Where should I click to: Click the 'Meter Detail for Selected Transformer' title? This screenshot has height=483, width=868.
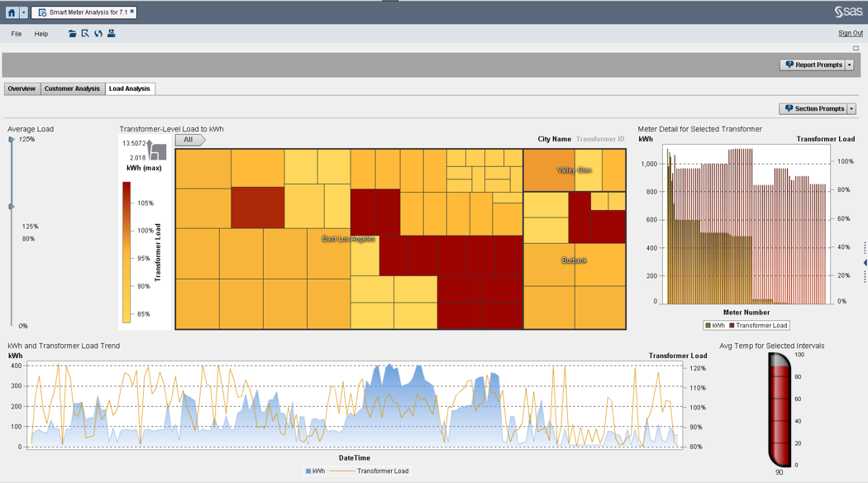[699, 129]
